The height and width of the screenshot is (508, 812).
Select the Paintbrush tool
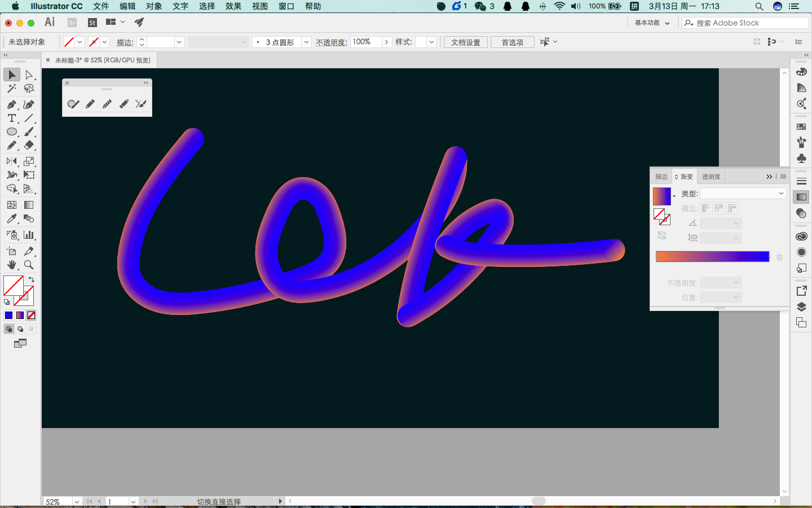tap(29, 132)
